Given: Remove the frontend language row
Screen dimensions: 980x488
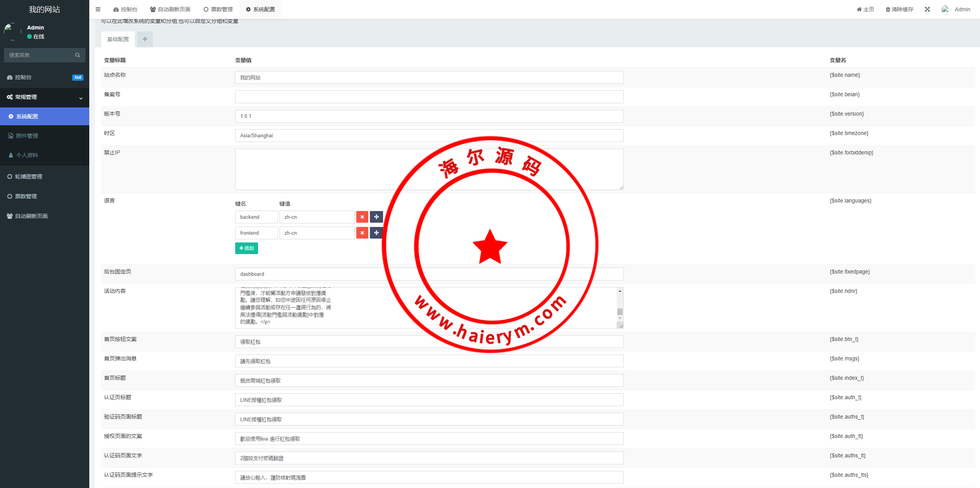Looking at the screenshot, I should click(362, 233).
